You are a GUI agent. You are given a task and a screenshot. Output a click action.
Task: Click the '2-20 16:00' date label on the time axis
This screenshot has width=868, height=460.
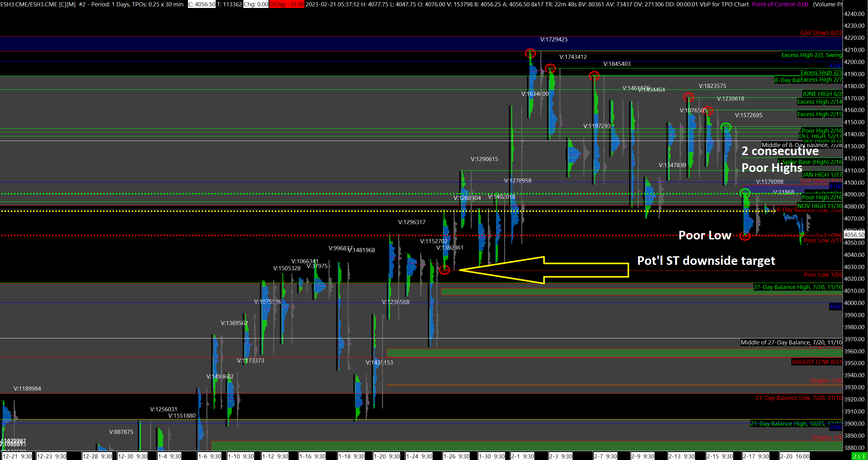795,456
